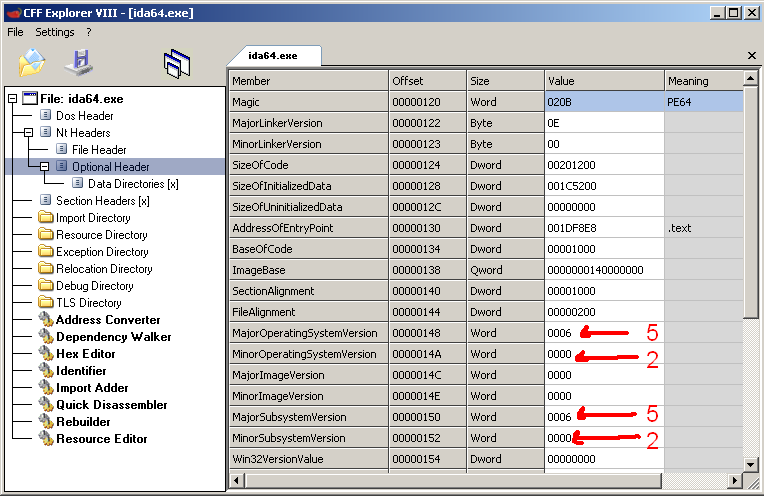Click the Resource Editor tool icon
764x496 pixels.
tap(46, 439)
